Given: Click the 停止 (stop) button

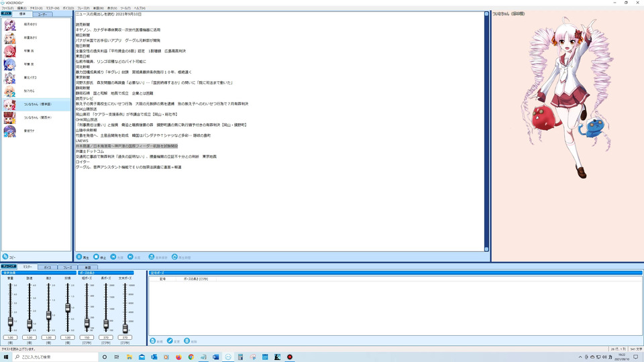Looking at the screenshot, I should 99,257.
